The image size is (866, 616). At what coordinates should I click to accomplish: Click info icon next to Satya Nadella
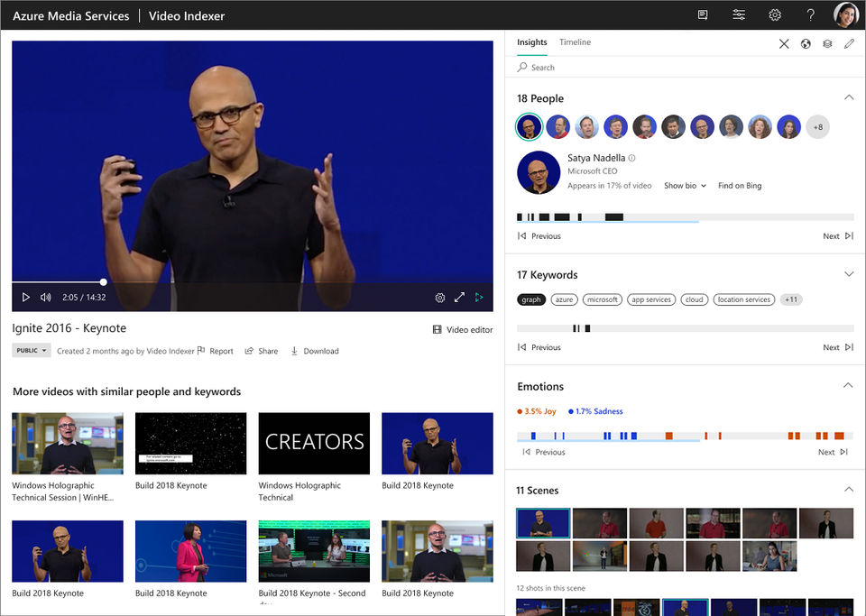(x=631, y=158)
